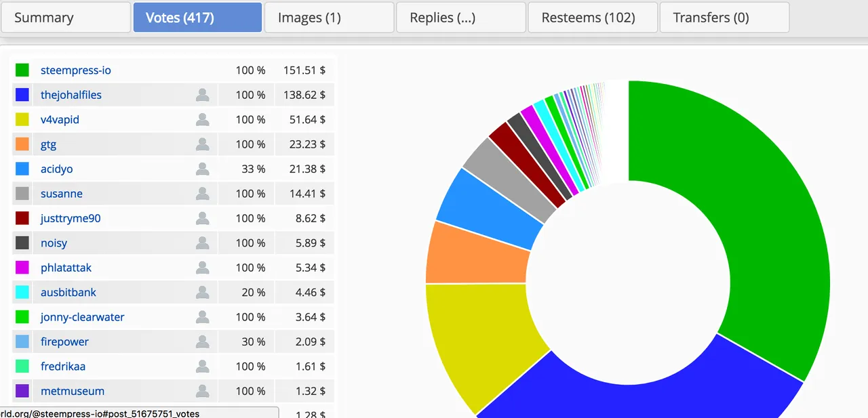The height and width of the screenshot is (418, 868).
Task: Open thejohalfiles voter profile link
Action: 71,95
